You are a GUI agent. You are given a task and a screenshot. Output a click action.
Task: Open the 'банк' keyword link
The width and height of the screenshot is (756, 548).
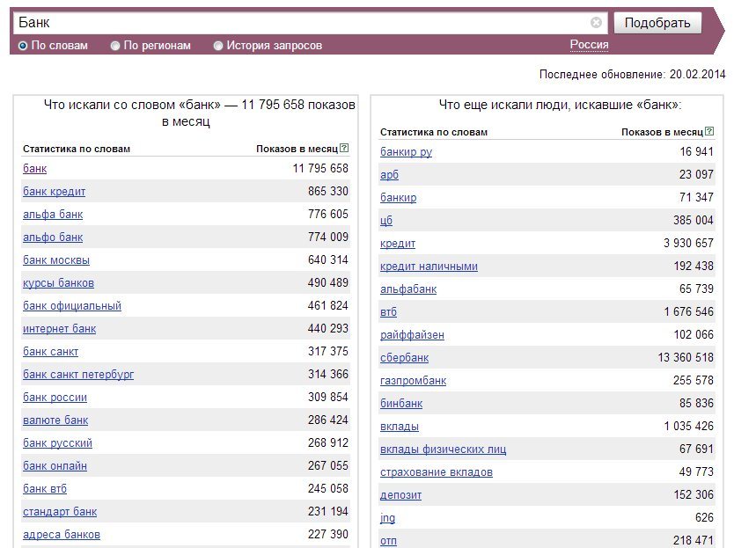pyautogui.click(x=34, y=169)
